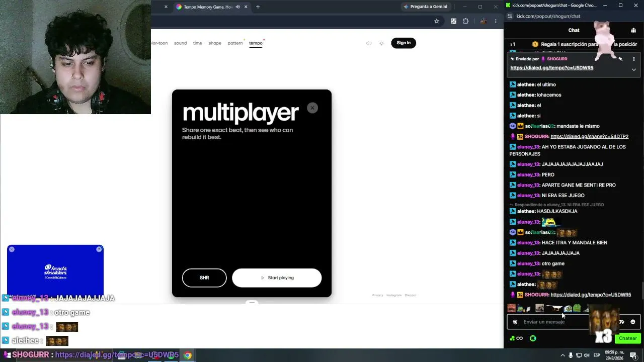Viewport: 644px width, 362px height.
Task: Close the multiplayer dialog
Action: (x=312, y=108)
